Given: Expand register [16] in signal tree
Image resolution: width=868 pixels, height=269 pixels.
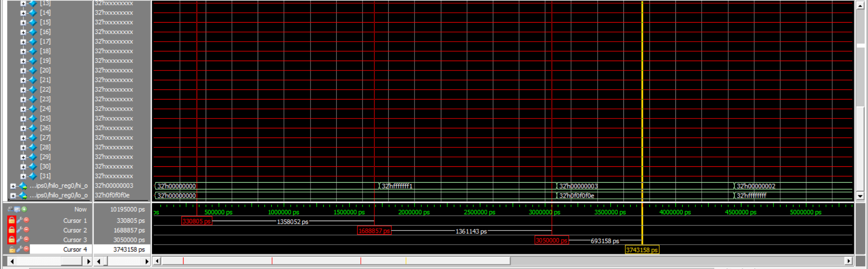Looking at the screenshot, I should coord(23,32).
